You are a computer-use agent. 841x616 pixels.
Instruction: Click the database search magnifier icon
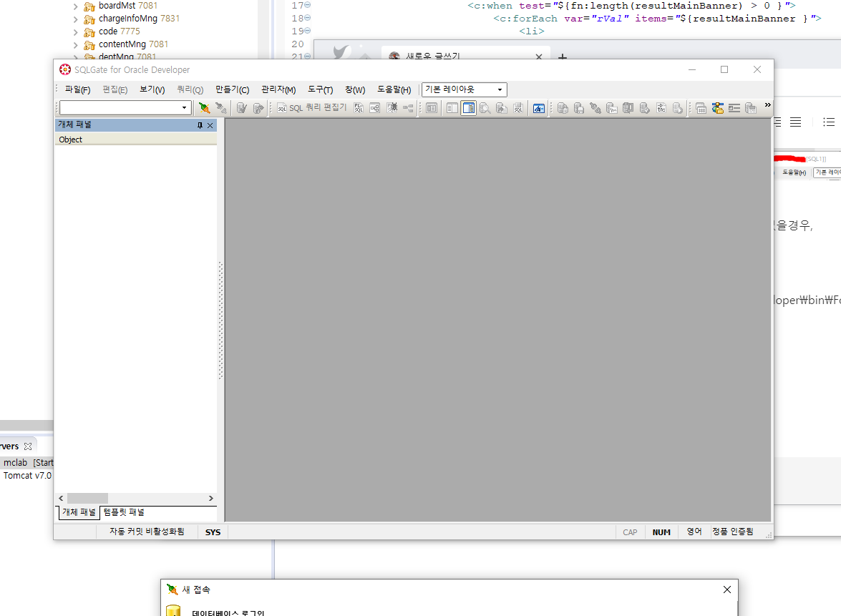[x=485, y=108]
